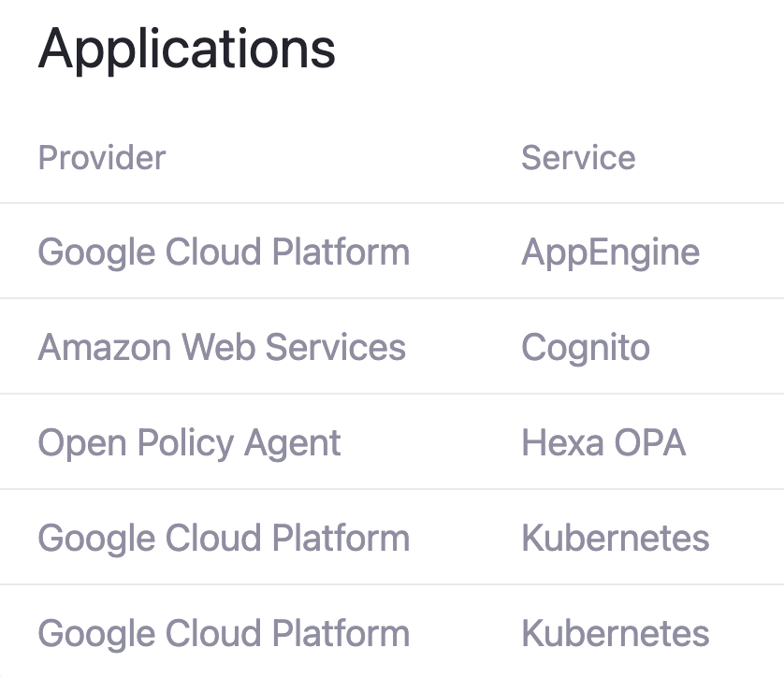
Task: Sort by the Provider column header
Action: [102, 157]
